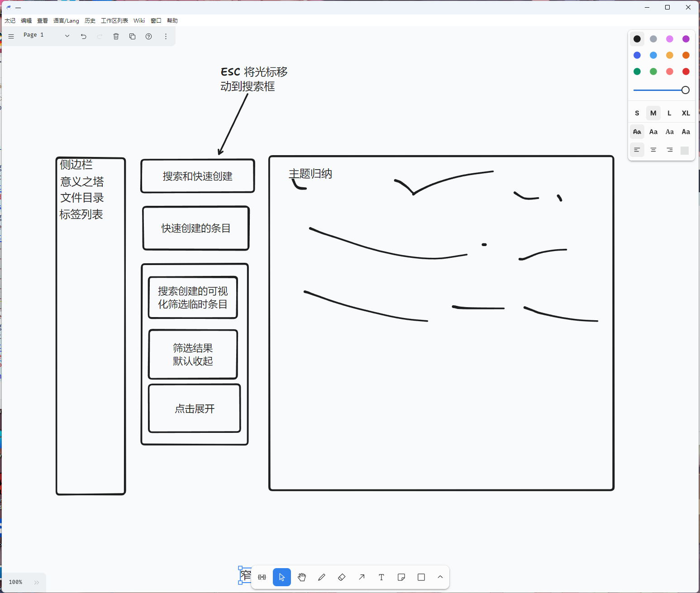This screenshot has width=700, height=593.
Task: Select the Draw pencil tool
Action: (322, 577)
